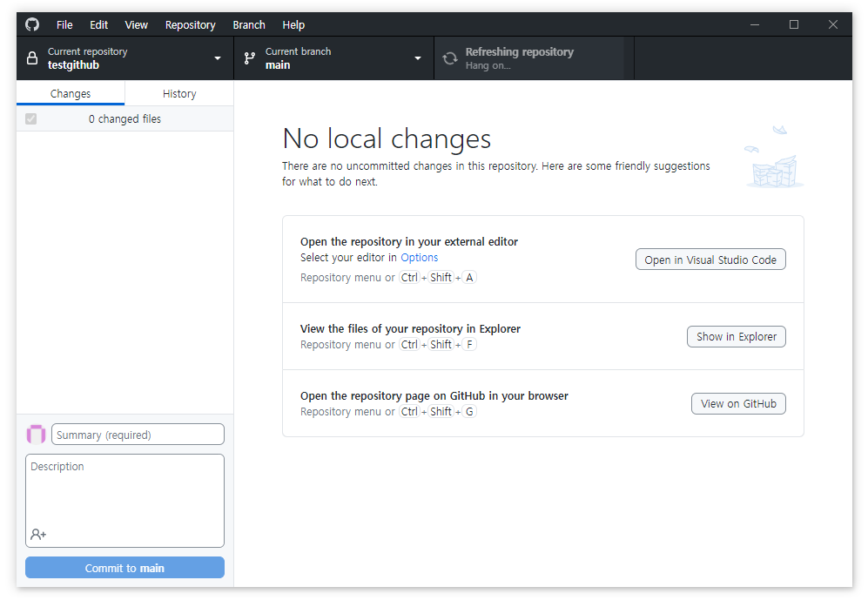Click the lock icon beside Current repository

coord(33,58)
